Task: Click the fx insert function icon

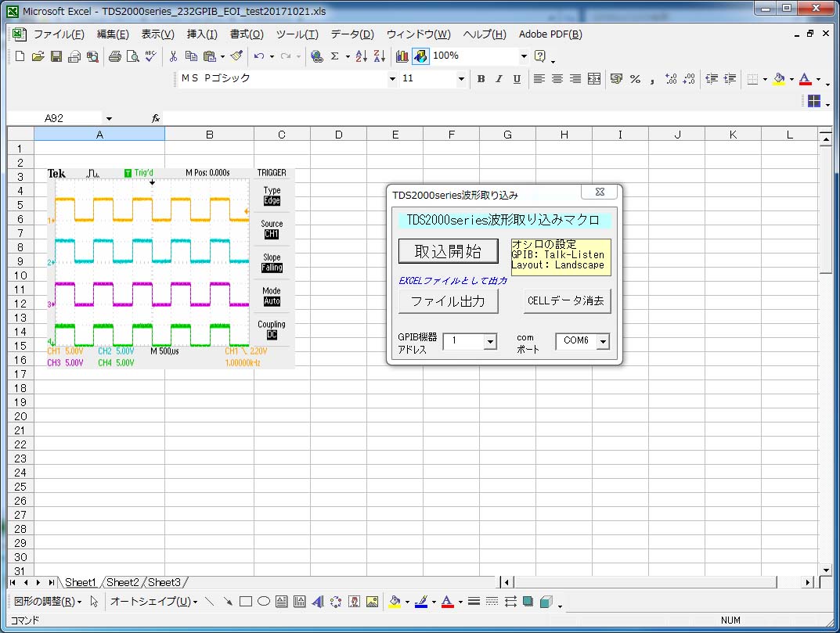Action: tap(155, 118)
